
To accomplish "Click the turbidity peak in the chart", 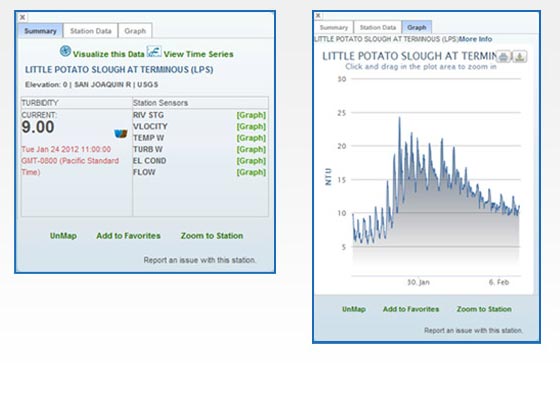I will pos(399,118).
